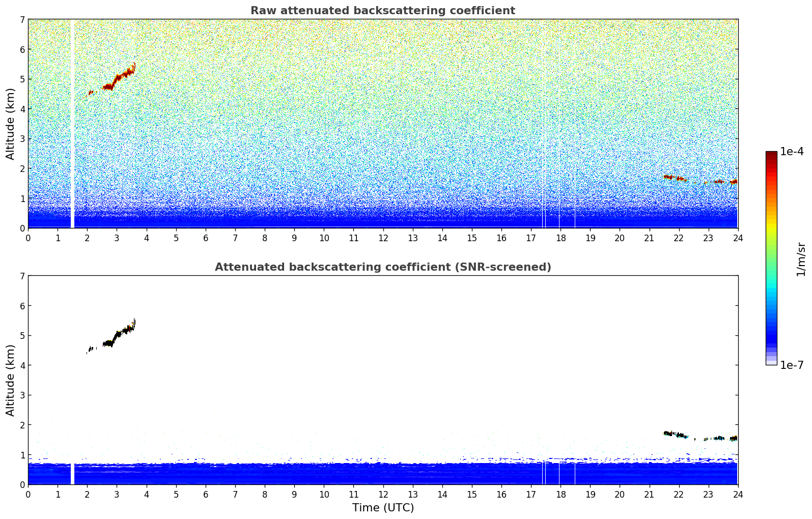This screenshot has height=519, width=812.
Task: Click the top plot's "Altitude (km)" label
Action: point(11,124)
